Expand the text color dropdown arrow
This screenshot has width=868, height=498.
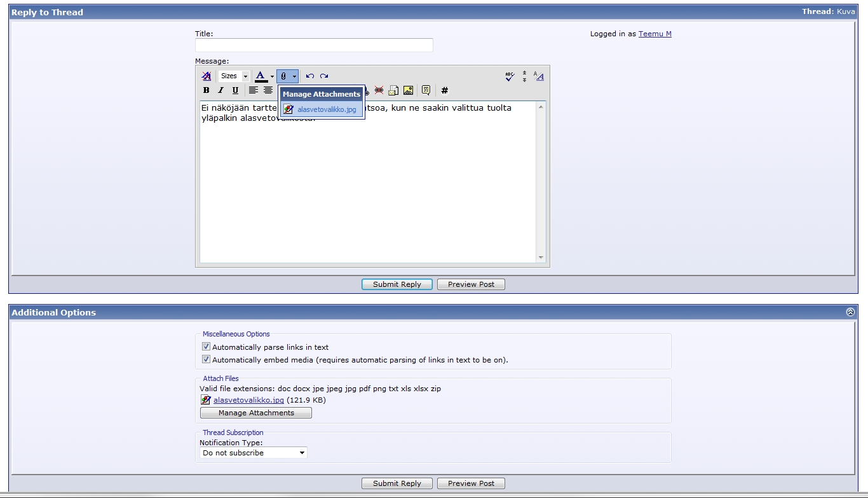(272, 76)
